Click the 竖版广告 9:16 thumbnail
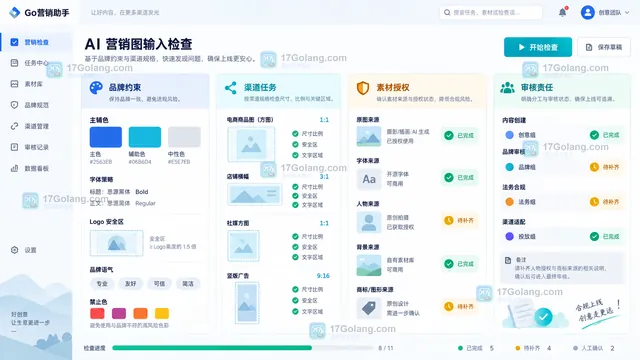The image size is (640, 360). 247,303
